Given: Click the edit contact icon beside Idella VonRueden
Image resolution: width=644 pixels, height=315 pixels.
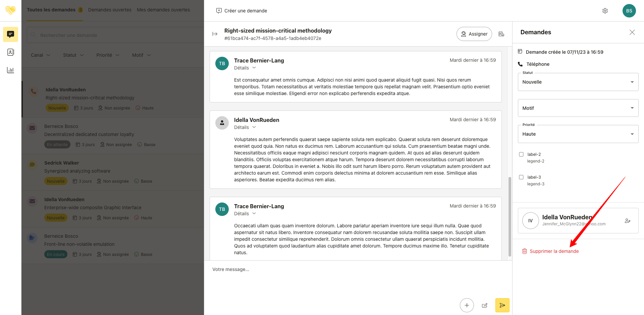Looking at the screenshot, I should [628, 221].
